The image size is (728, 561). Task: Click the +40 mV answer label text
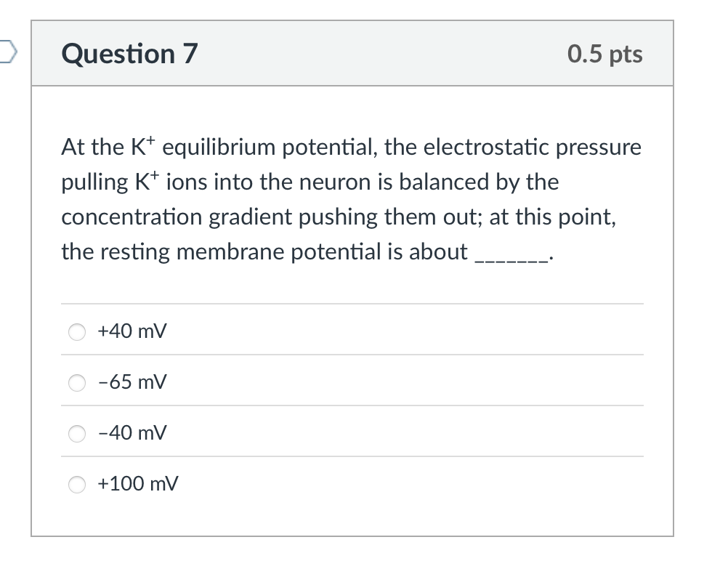pos(131,331)
